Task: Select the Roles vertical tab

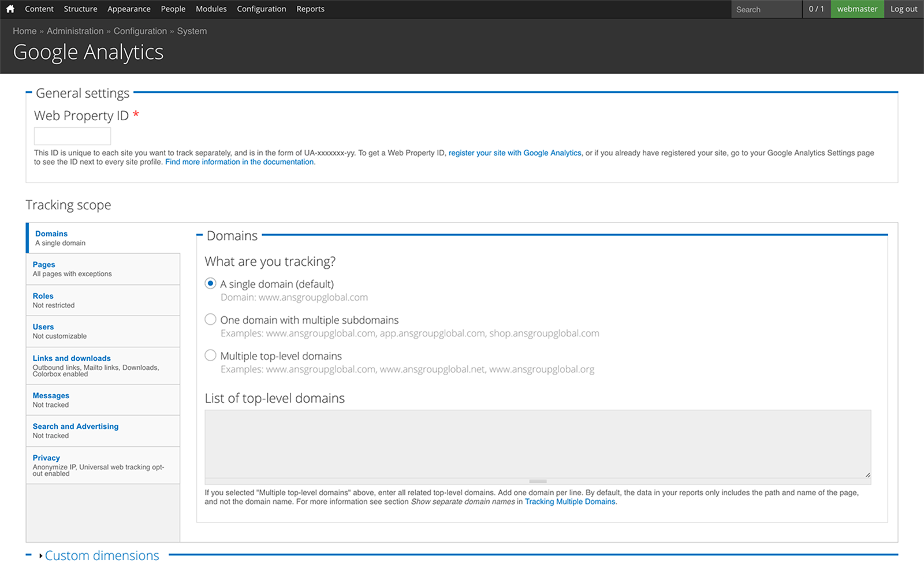Action: [103, 301]
